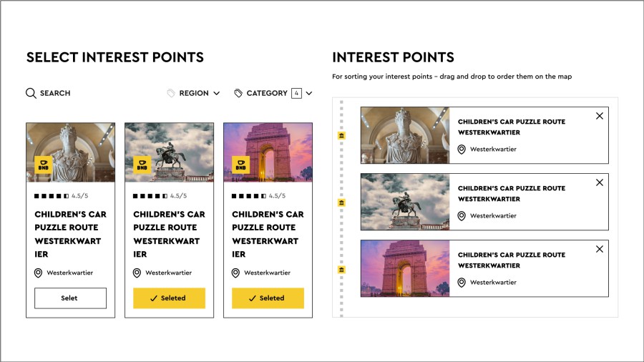The image size is (644, 362).
Task: Click the search magnifier icon
Action: click(31, 93)
